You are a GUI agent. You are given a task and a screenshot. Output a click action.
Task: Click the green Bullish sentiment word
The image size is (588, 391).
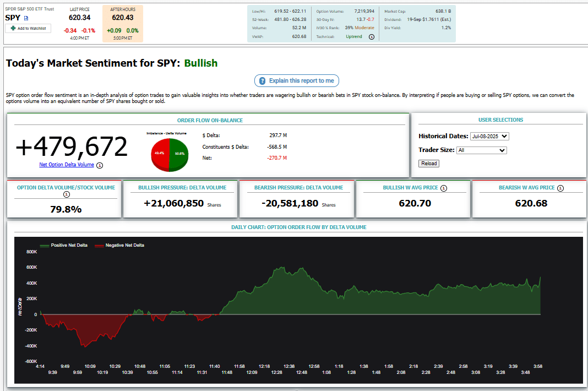click(x=200, y=63)
